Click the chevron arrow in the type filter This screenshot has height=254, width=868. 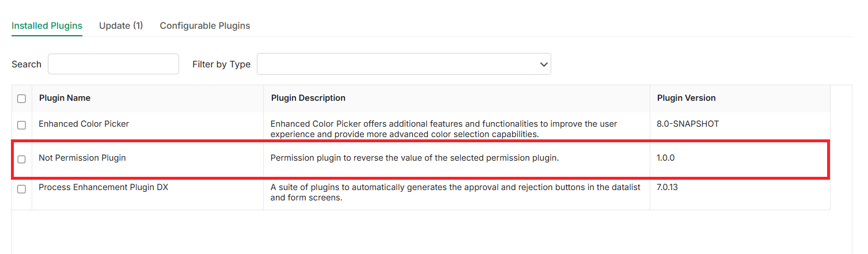pos(543,65)
